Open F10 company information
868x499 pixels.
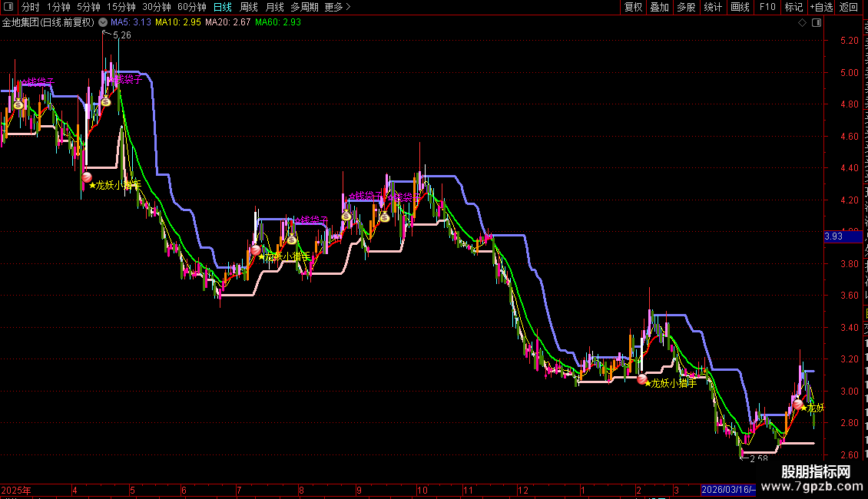click(x=767, y=7)
